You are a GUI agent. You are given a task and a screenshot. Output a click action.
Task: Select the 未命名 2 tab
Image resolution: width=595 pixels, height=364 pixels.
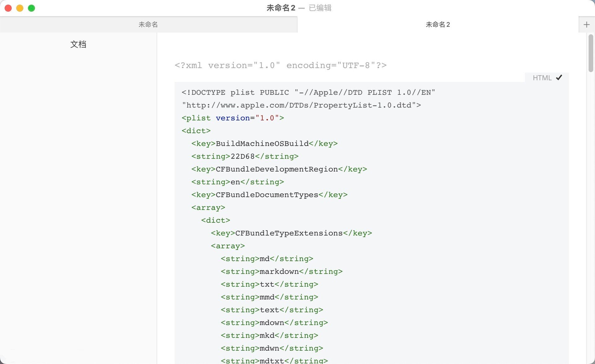tap(438, 24)
